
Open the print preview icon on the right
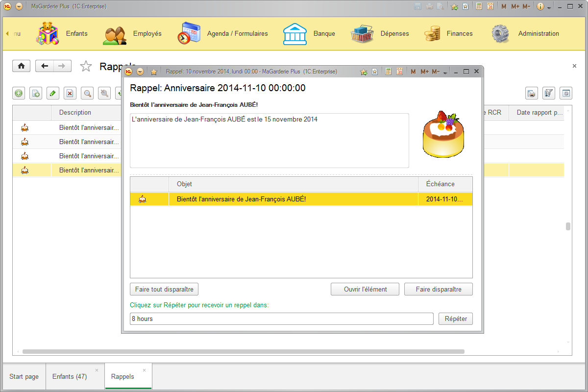(x=531, y=93)
